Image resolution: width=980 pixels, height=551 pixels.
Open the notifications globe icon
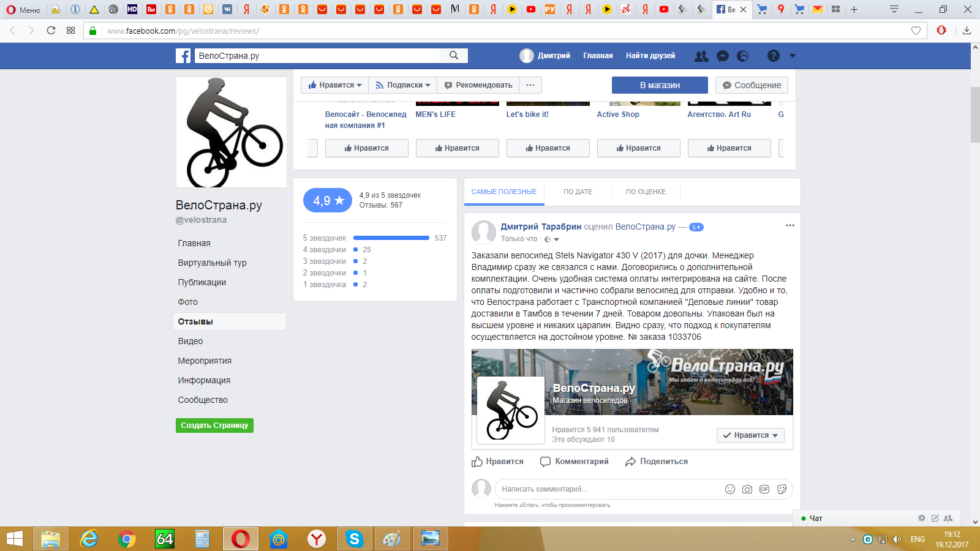(x=743, y=56)
